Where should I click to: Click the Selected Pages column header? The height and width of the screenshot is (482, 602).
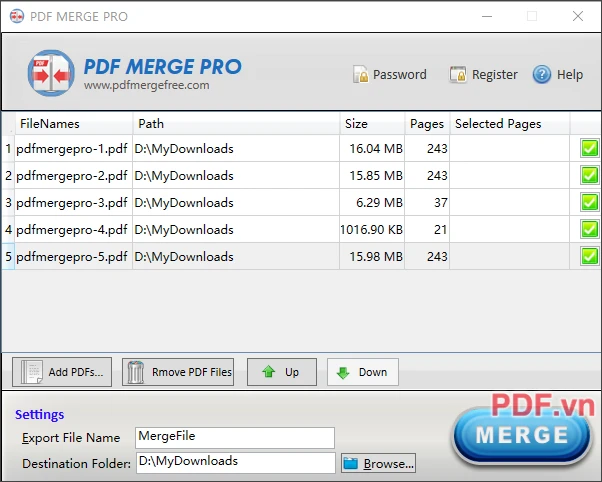tap(509, 124)
